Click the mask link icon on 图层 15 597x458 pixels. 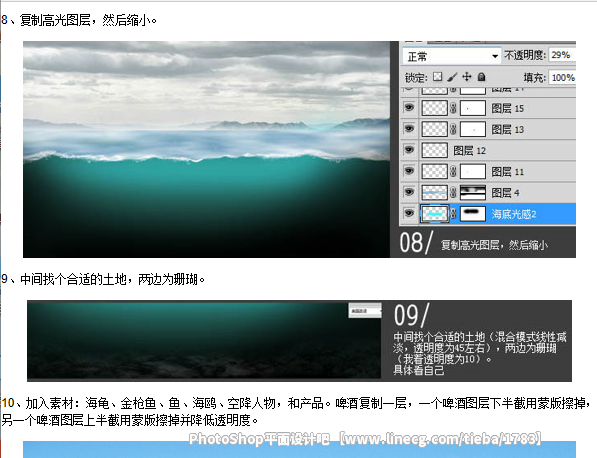pos(453,108)
